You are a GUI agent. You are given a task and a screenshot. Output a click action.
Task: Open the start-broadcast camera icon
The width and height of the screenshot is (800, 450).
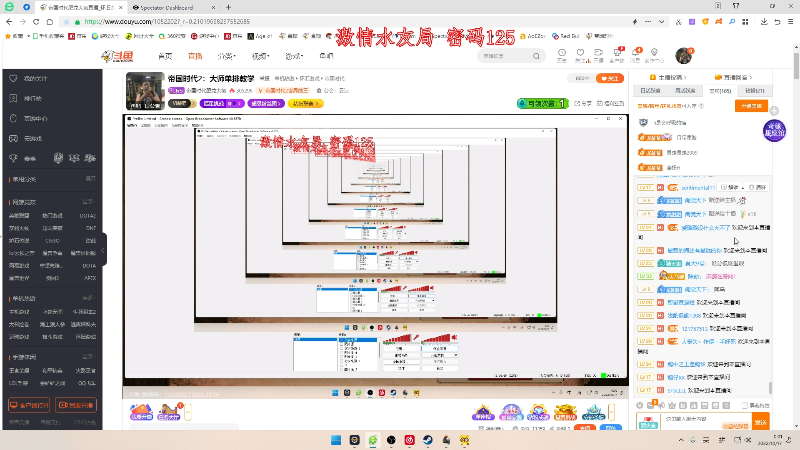coord(598,55)
